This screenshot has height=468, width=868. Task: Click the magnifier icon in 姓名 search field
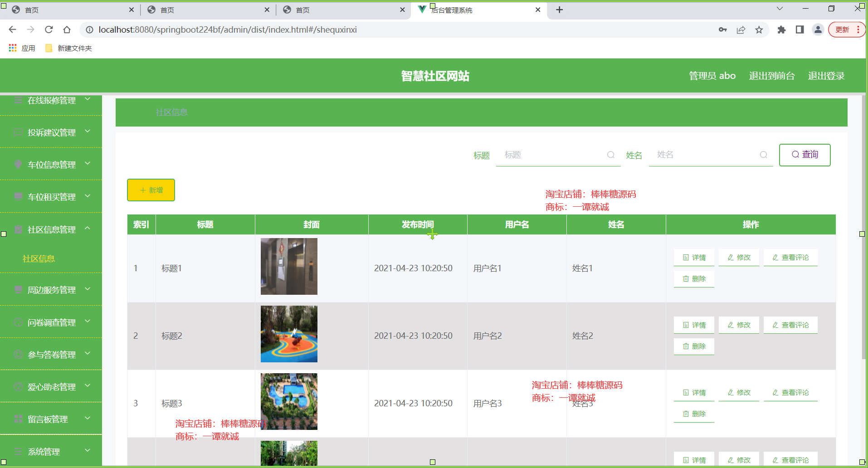(x=764, y=155)
